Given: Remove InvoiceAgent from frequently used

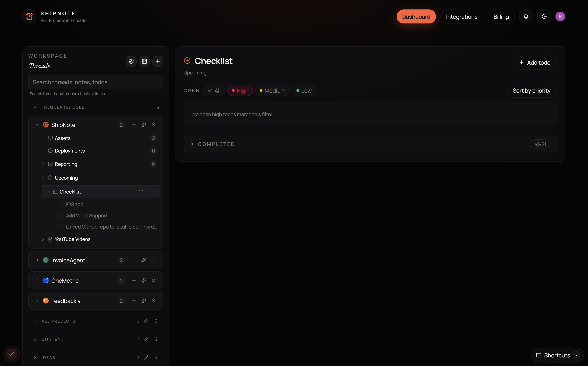Looking at the screenshot, I should [x=153, y=260].
